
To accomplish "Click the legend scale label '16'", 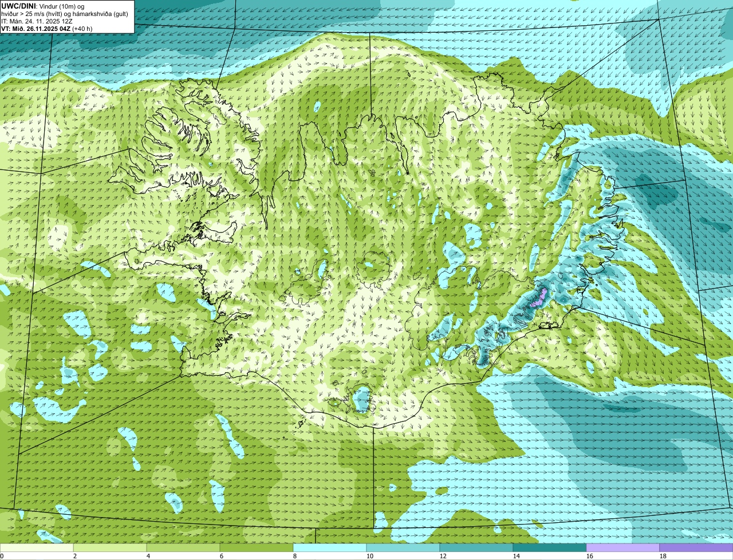I will [589, 556].
